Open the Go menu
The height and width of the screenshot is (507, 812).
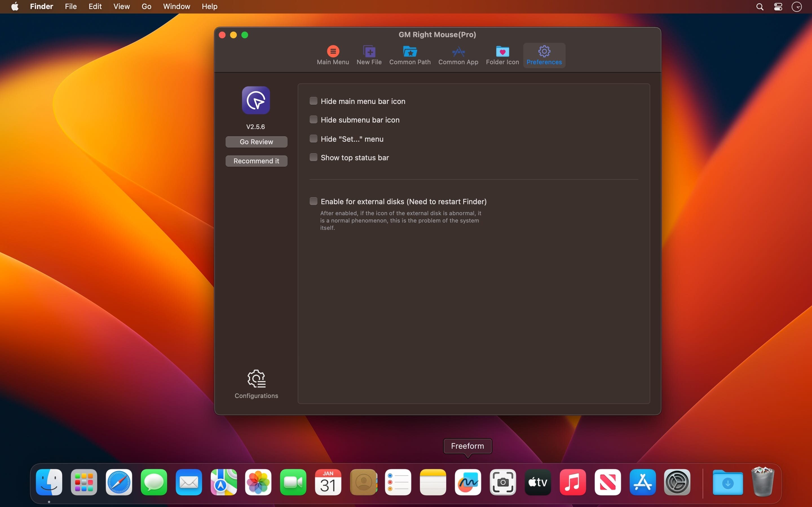pyautogui.click(x=146, y=6)
